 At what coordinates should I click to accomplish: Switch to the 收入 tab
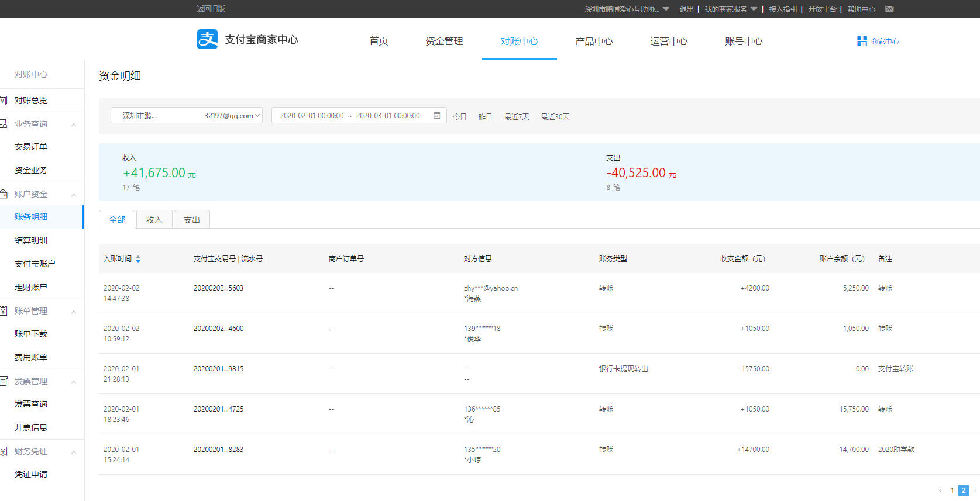[154, 220]
